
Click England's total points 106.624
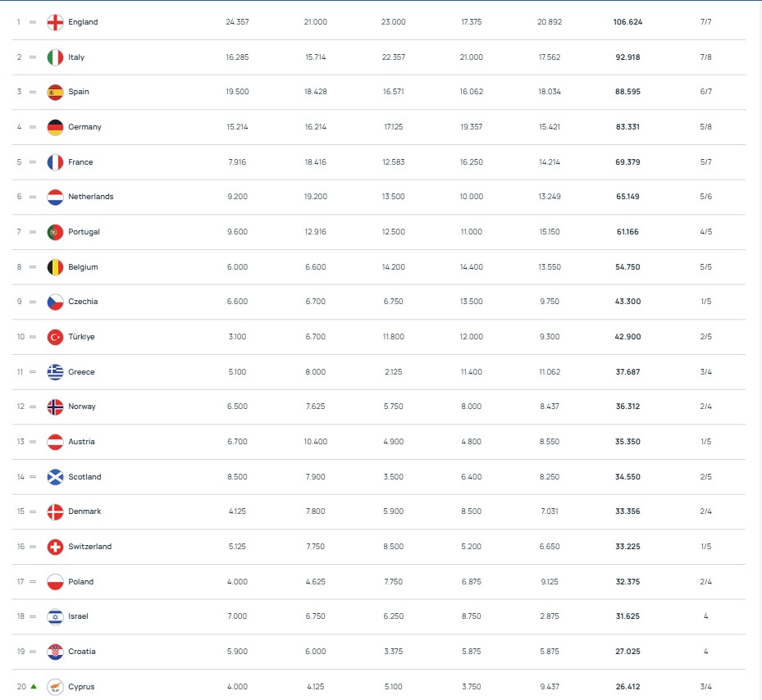[627, 22]
